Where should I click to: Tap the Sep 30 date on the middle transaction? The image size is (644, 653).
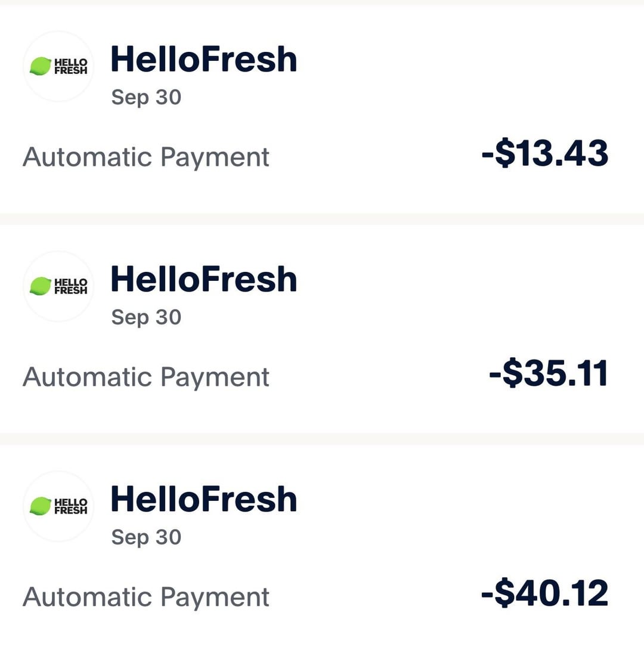pyautogui.click(x=146, y=317)
